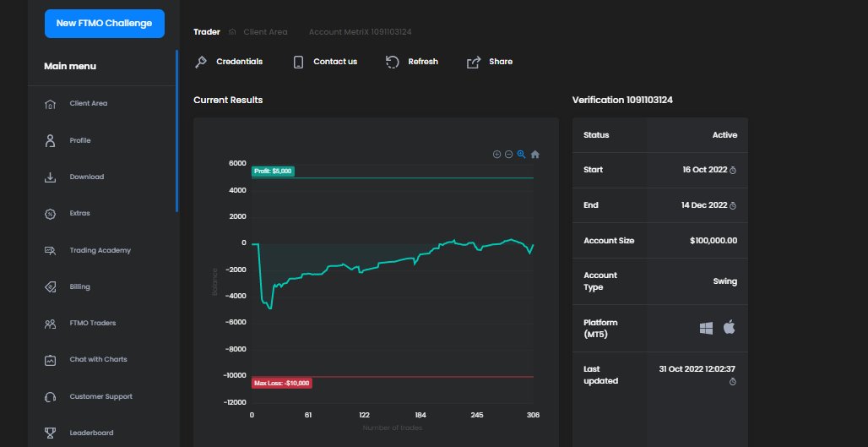Click the Extras percent badge icon

click(51, 214)
